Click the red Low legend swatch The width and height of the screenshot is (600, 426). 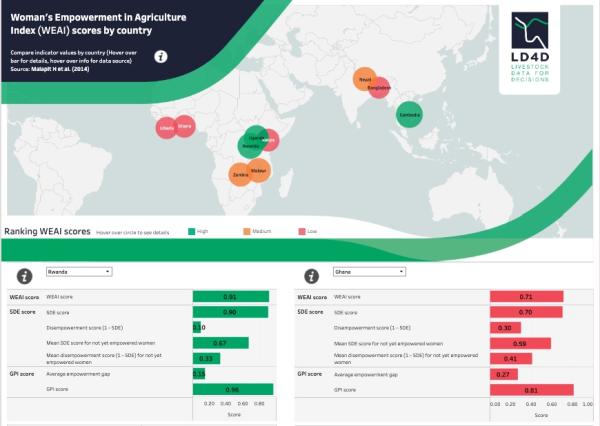pyautogui.click(x=301, y=231)
